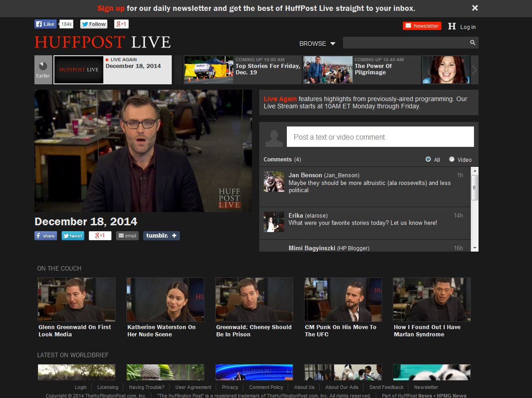
Task: Click the search magnifier icon
Action: pyautogui.click(x=473, y=43)
